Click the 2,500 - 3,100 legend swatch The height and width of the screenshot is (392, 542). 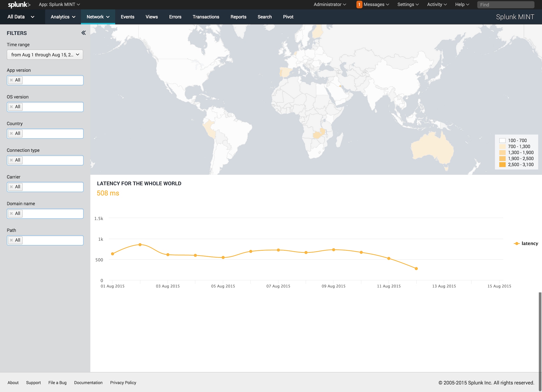click(502, 165)
